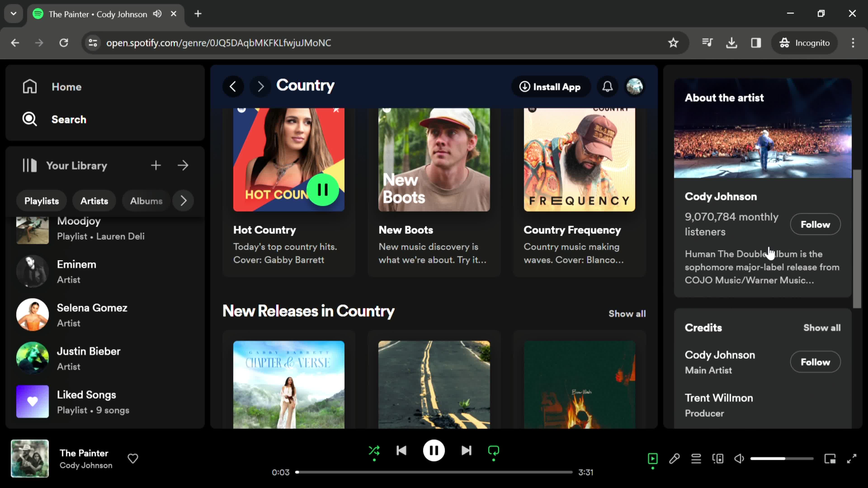Viewport: 868px width, 488px height.
Task: Enter full screen player mode
Action: coord(852,458)
